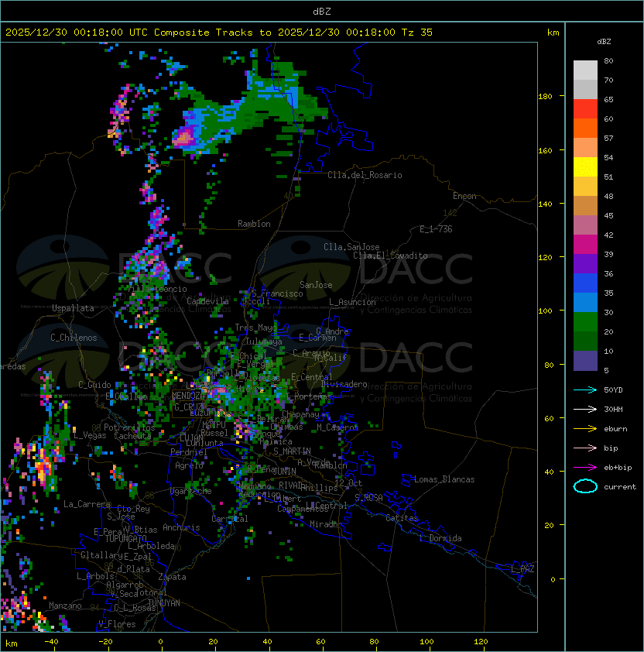Click the composite tracks timestamp header text
Screen dimensions: 644x652
pos(219,33)
